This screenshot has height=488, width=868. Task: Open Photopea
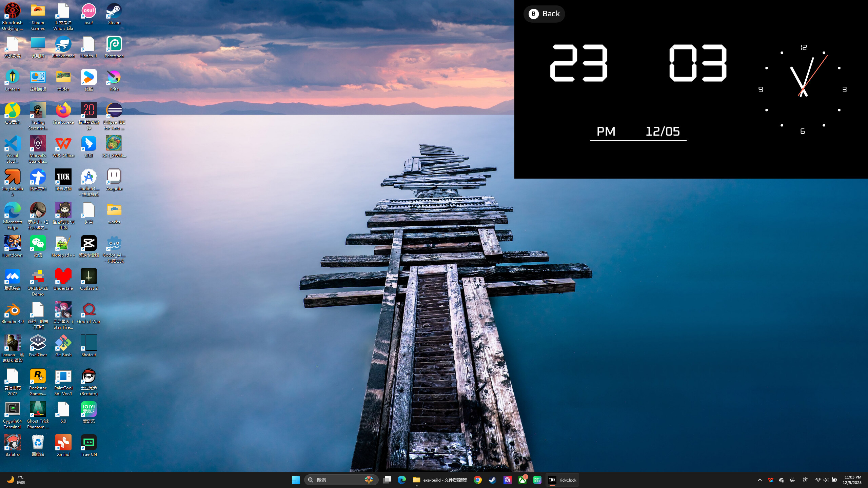point(114,44)
